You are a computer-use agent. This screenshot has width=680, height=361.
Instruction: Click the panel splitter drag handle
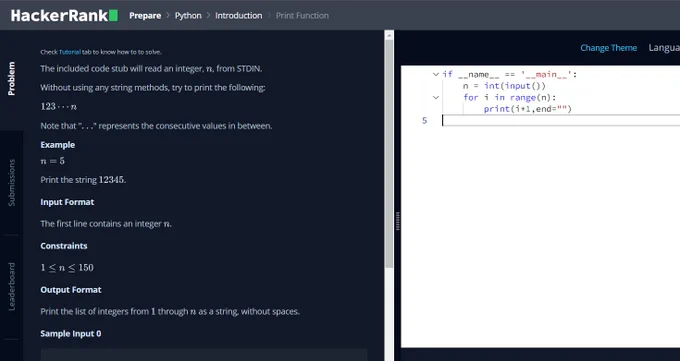[x=398, y=221]
